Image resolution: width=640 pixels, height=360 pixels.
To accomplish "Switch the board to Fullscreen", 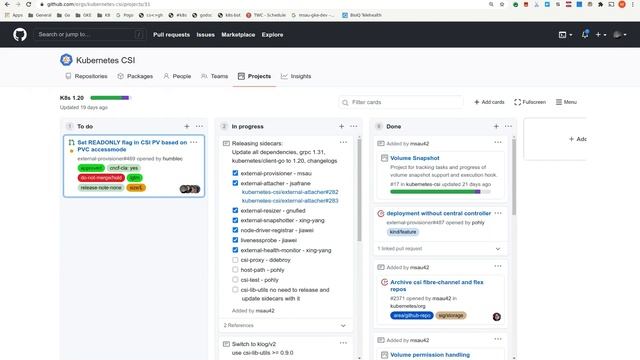I will (530, 102).
